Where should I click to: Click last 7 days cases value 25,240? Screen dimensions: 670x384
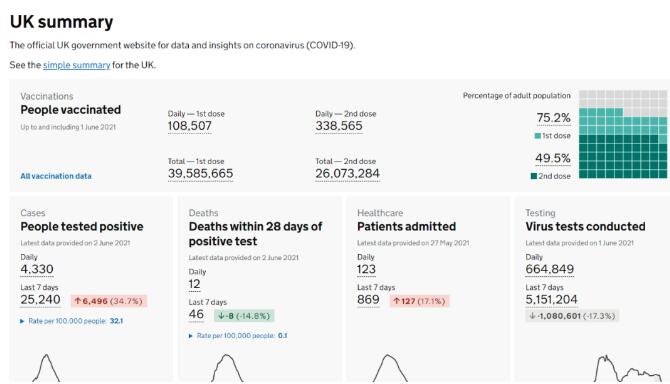(41, 300)
